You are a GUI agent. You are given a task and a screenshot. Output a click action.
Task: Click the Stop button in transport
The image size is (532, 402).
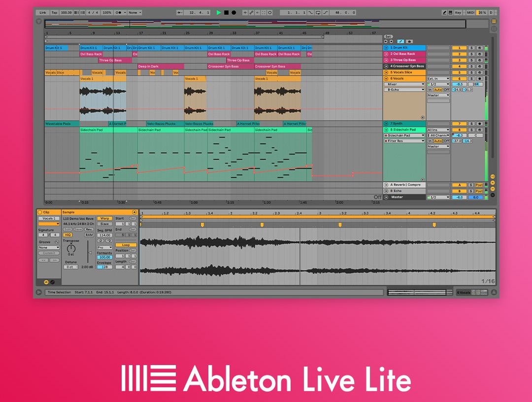tap(226, 12)
